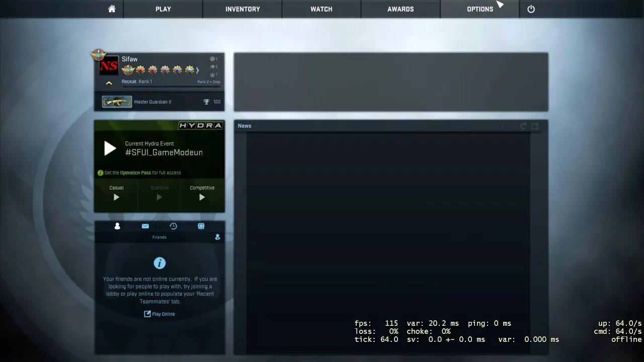This screenshot has height=362, width=644.
Task: Go to the Home screen icon
Action: [112, 9]
